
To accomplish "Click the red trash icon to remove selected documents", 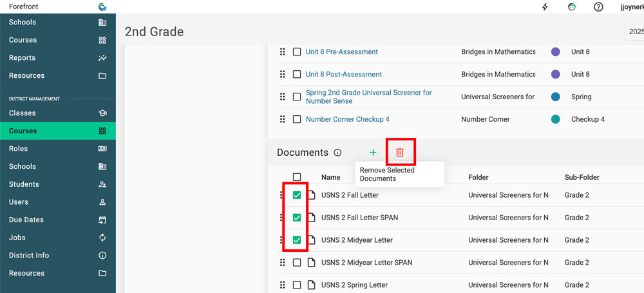I will point(399,152).
